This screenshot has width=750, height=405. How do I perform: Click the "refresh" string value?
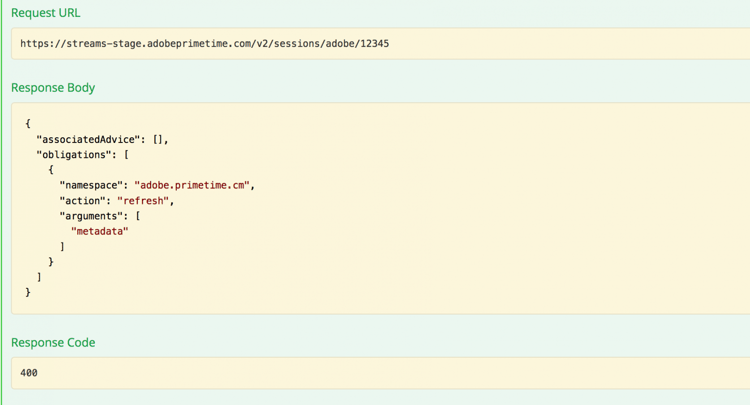point(143,201)
